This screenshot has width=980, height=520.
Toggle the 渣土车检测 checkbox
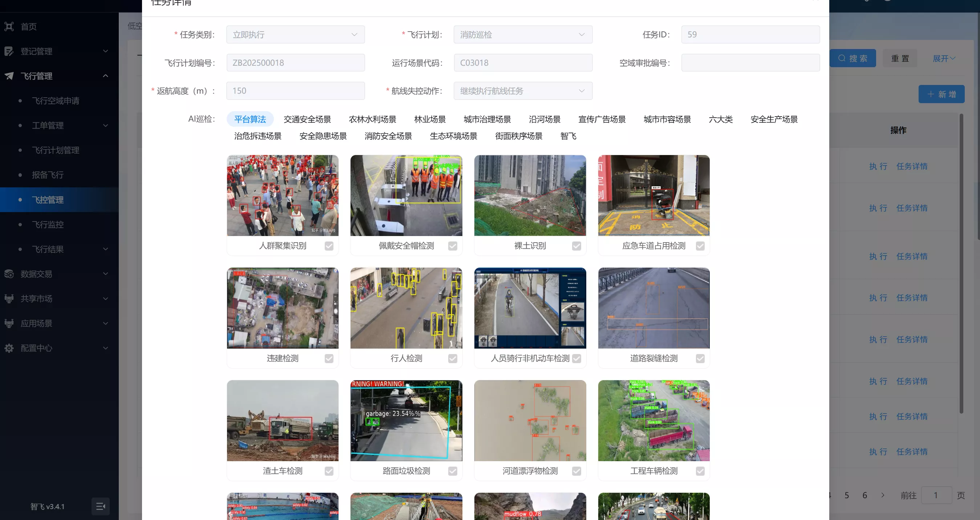[329, 471]
